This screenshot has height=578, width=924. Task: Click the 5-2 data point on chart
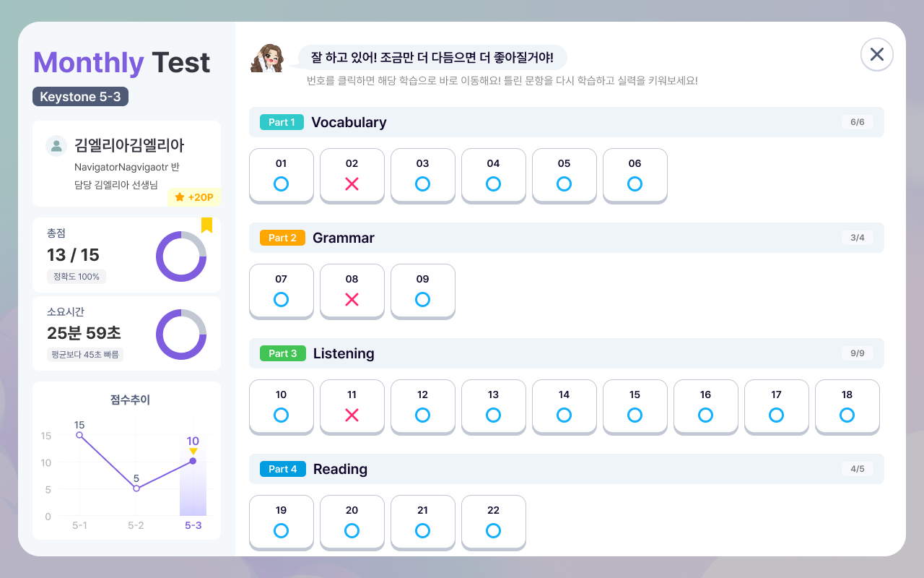pyautogui.click(x=136, y=488)
